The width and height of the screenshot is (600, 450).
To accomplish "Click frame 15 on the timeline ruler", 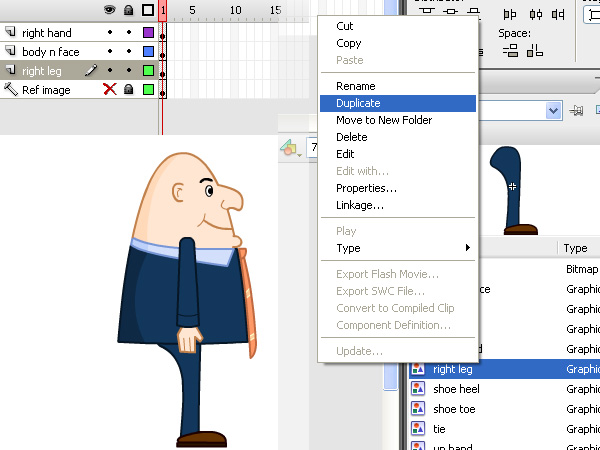I will (x=276, y=10).
